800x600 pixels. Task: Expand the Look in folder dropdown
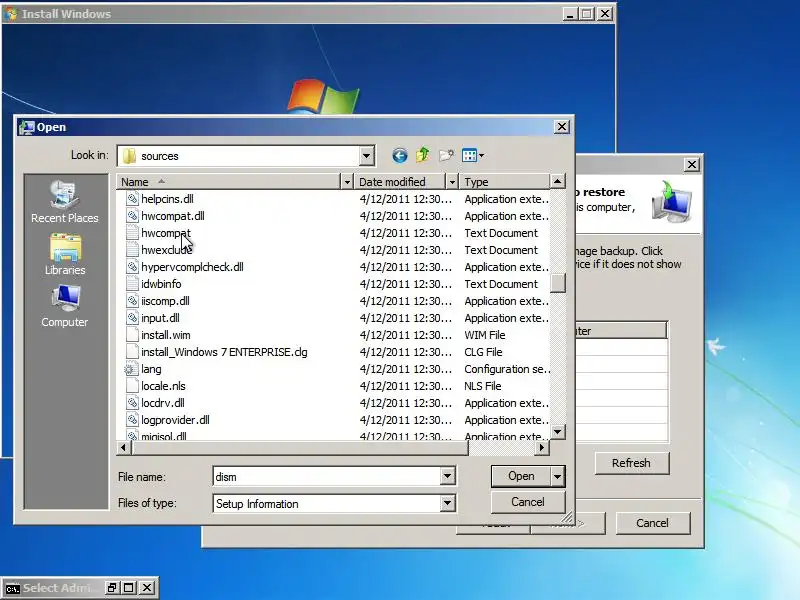(x=366, y=156)
